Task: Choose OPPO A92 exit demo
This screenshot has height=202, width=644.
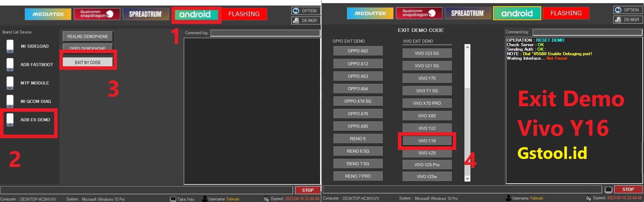Action: (358, 51)
